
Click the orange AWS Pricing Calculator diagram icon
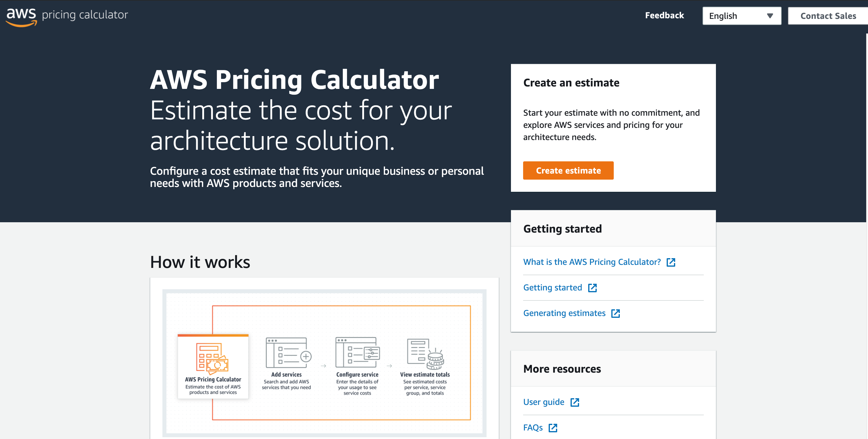212,359
